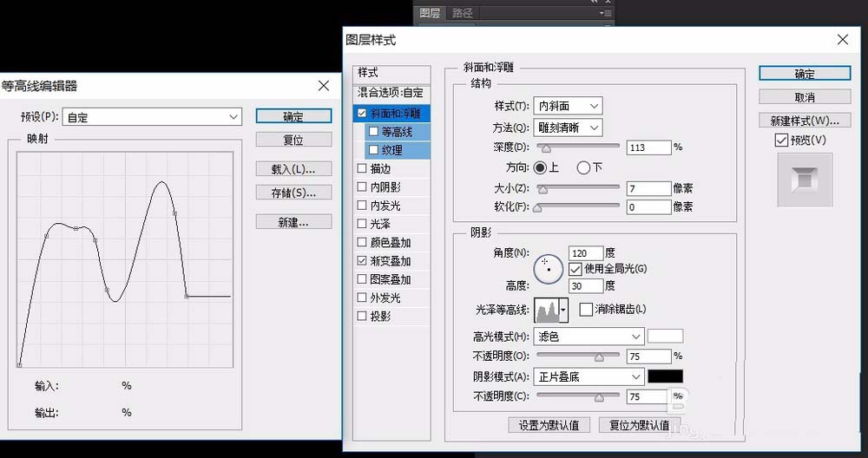Screen dimensions: 868x458
Task: Enable the 等高线 checkbox under bevel
Action: 373,132
